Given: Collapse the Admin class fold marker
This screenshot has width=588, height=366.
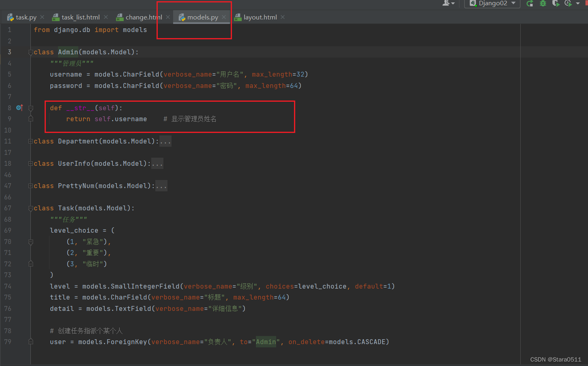Looking at the screenshot, I should click(x=30, y=52).
